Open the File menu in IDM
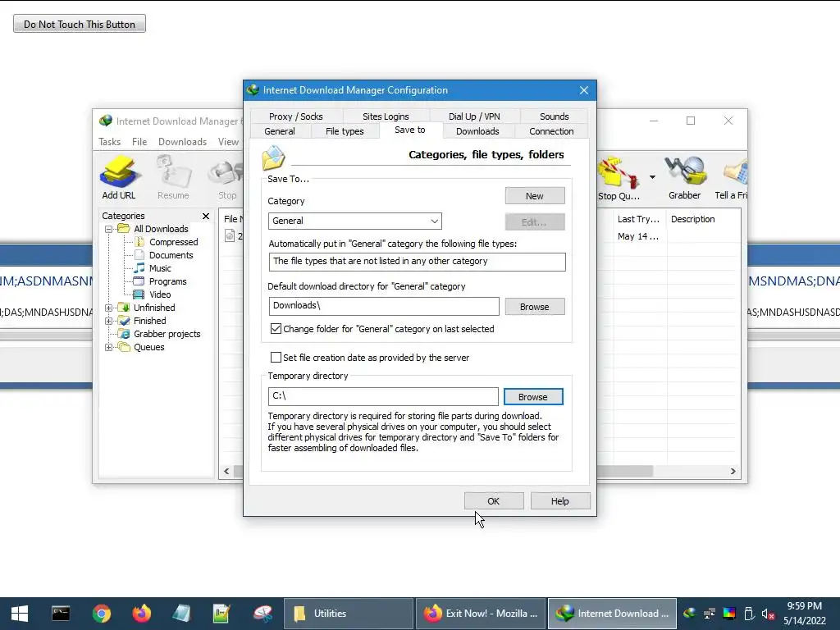Image resolution: width=840 pixels, height=630 pixels. pos(139,142)
